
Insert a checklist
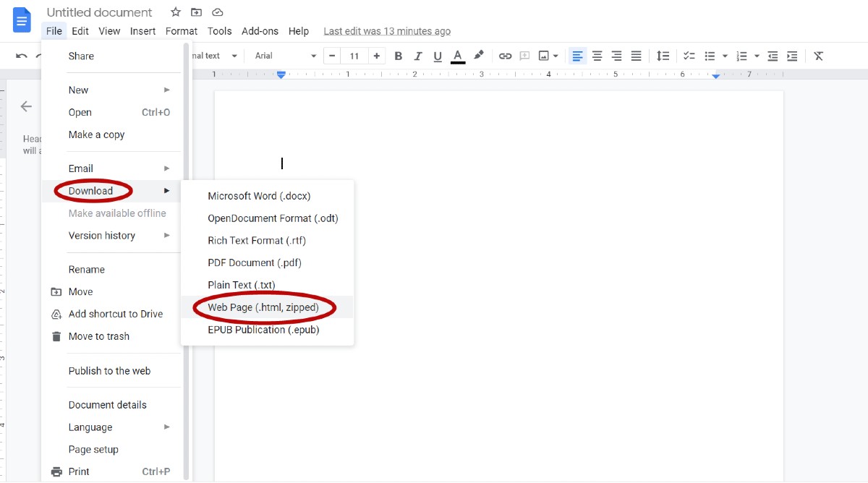point(689,56)
